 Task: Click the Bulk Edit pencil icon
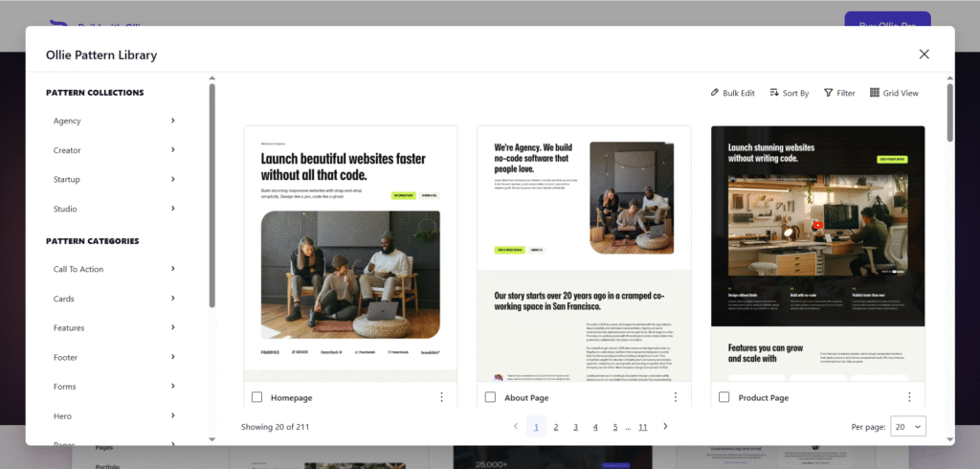[x=714, y=93]
